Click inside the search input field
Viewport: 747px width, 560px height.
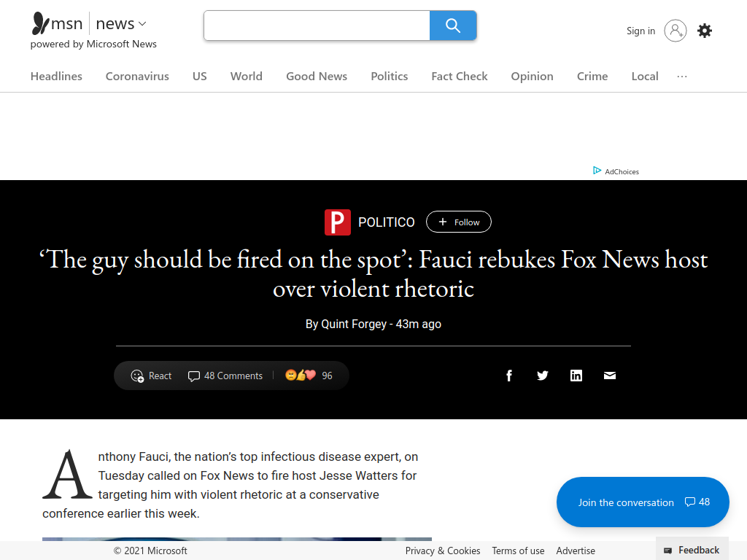(x=317, y=26)
